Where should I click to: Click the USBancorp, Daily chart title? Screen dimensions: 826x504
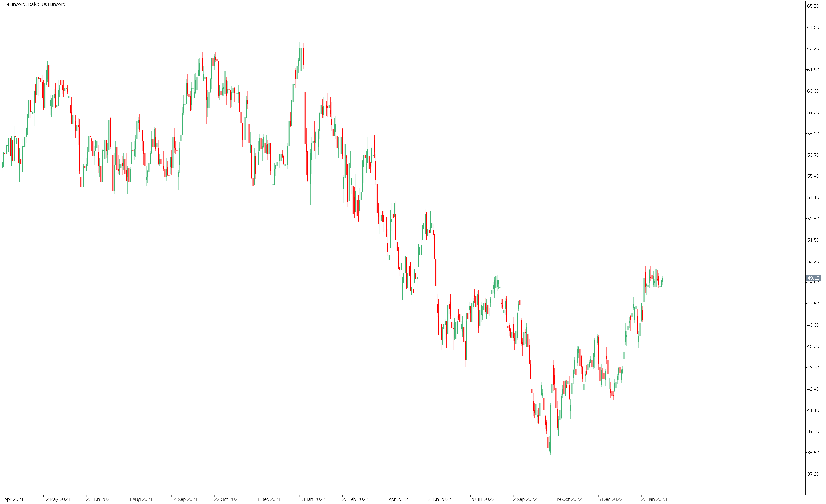coord(33,4)
